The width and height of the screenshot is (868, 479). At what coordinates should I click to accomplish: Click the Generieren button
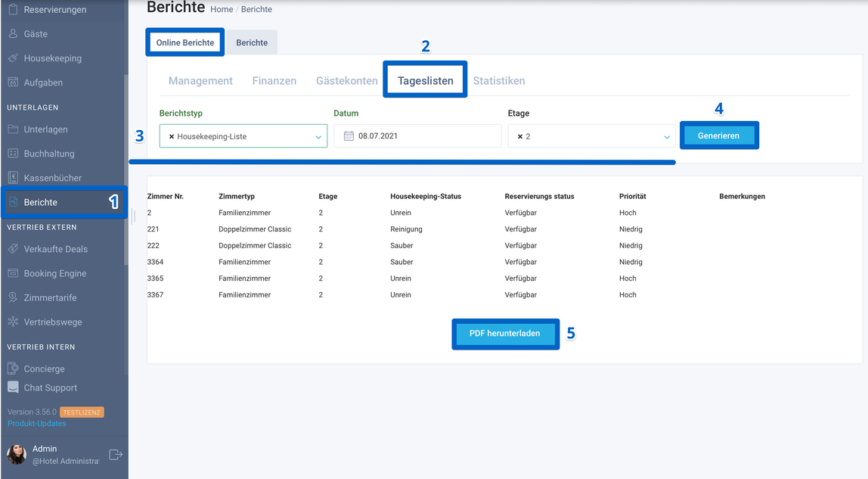tap(718, 135)
